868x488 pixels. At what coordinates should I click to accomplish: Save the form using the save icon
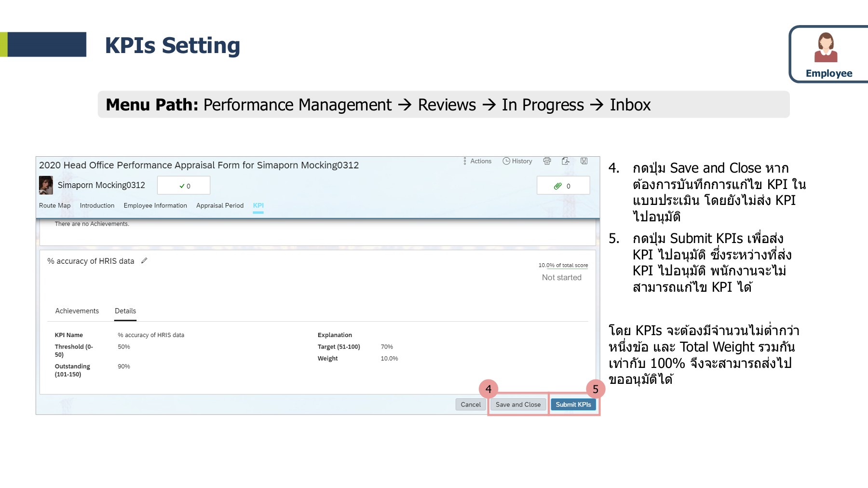coord(583,161)
